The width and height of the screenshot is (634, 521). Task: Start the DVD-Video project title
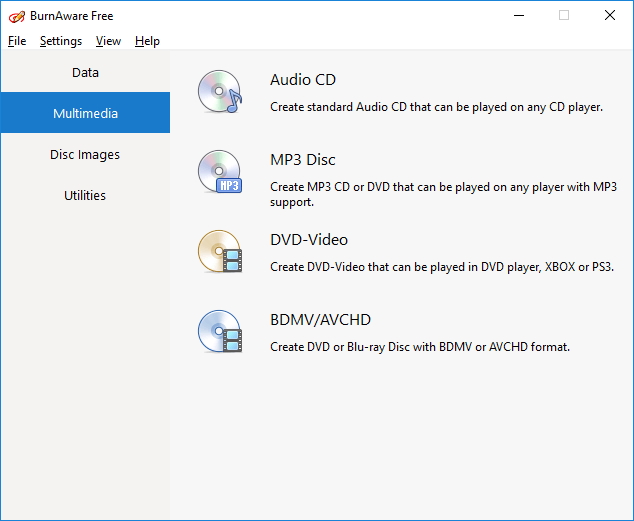pos(309,240)
